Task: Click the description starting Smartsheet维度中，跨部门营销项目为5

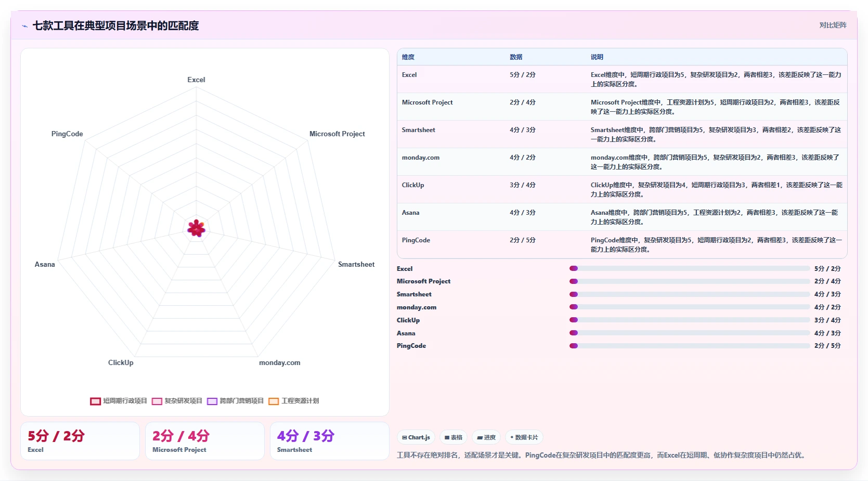Action: pyautogui.click(x=716, y=135)
